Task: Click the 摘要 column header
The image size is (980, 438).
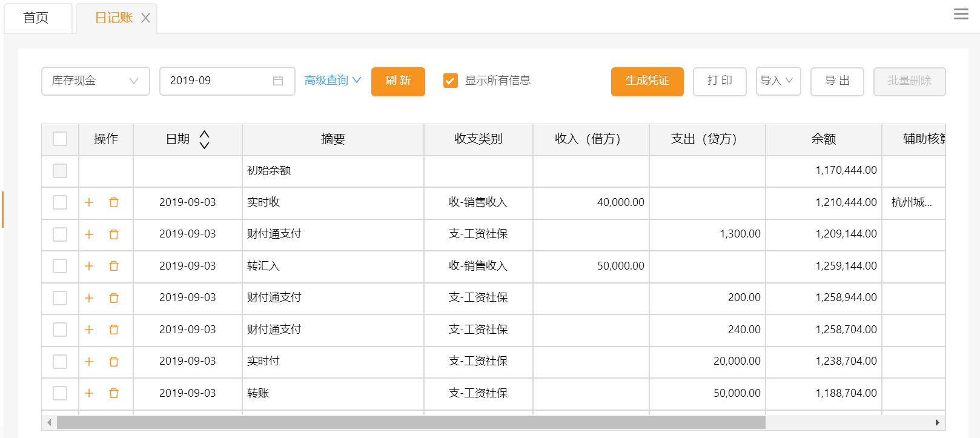Action: pos(333,139)
